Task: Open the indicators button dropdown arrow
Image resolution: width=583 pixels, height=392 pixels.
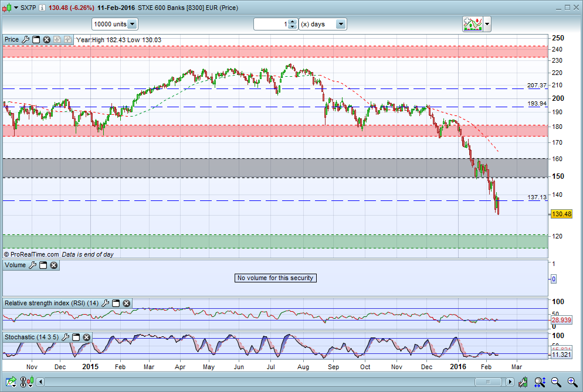Action: (x=487, y=24)
